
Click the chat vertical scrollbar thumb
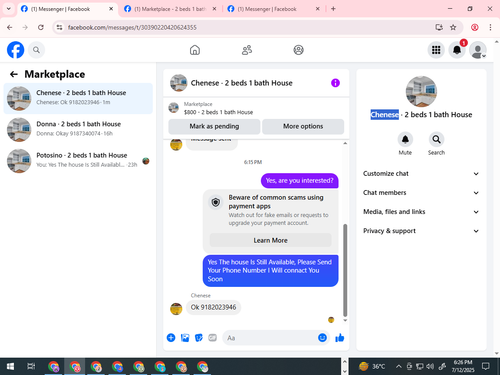345,270
